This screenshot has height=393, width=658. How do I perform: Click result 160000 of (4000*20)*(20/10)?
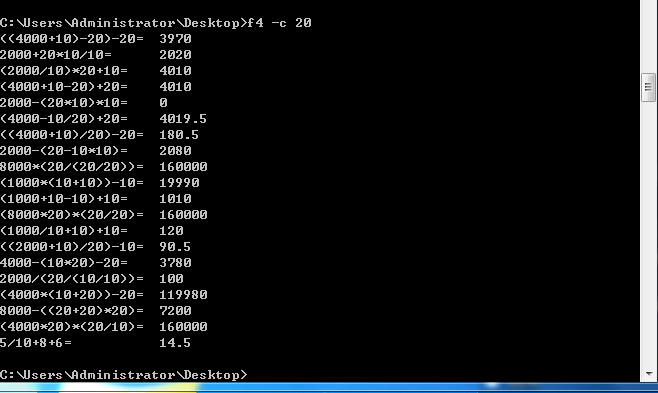183,326
